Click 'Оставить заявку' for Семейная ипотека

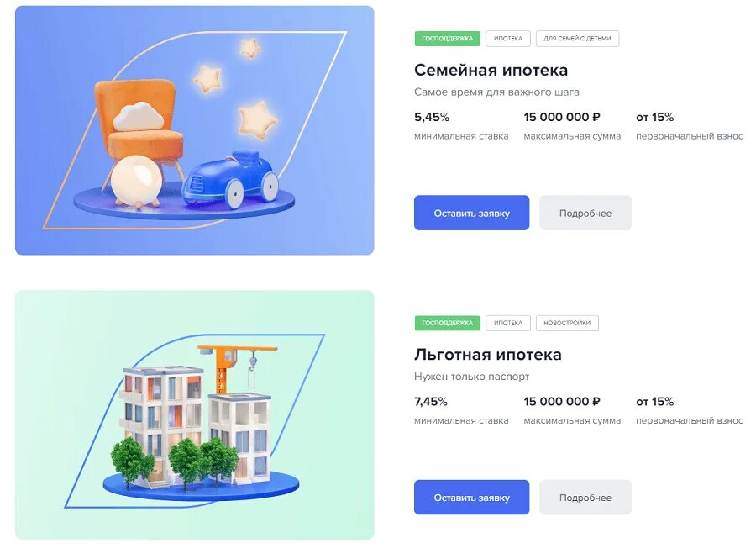pyautogui.click(x=471, y=213)
